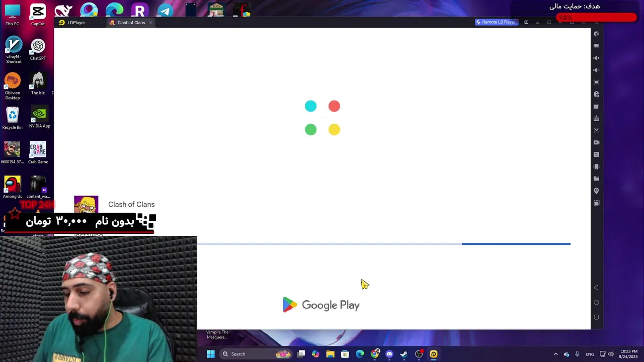The height and width of the screenshot is (362, 644).
Task: Open keyboard mapping icon in LDPlayer sidebar
Action: [596, 46]
